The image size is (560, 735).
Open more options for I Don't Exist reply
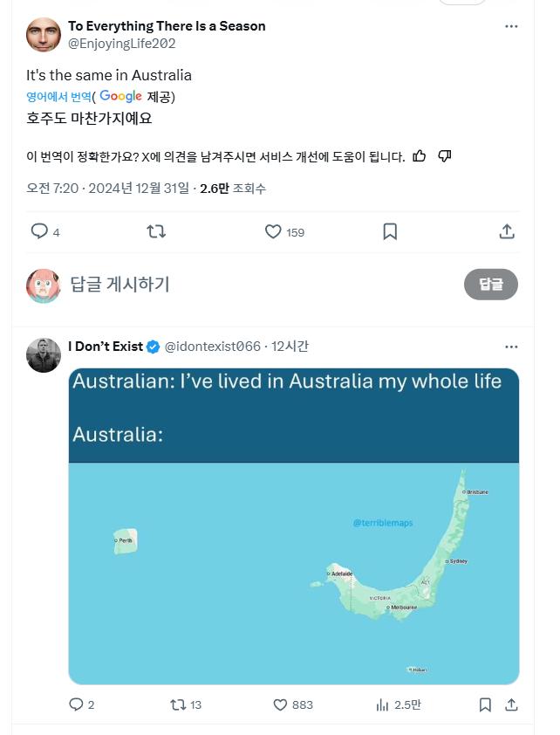(x=511, y=347)
